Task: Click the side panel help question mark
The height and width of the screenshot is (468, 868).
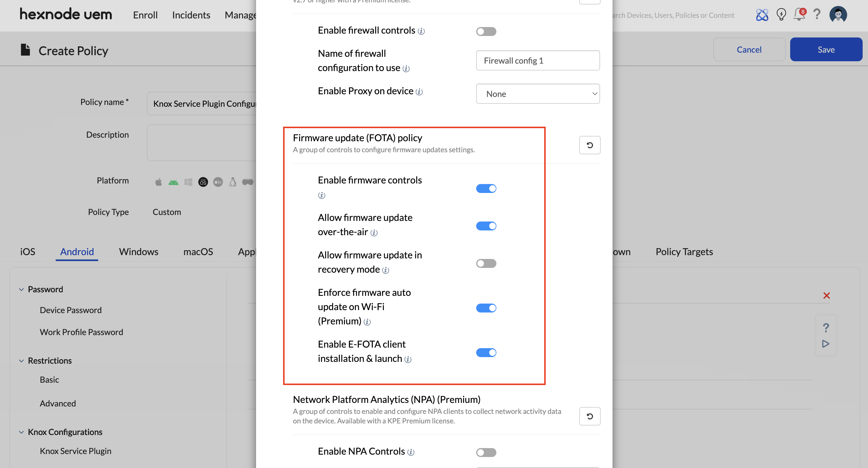Action: [x=826, y=328]
